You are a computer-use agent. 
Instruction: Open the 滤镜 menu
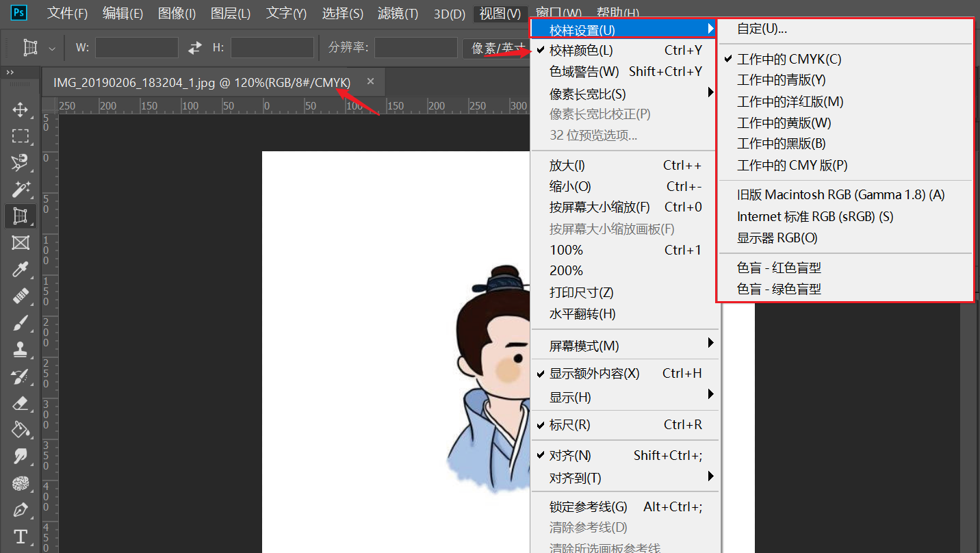[x=398, y=13]
